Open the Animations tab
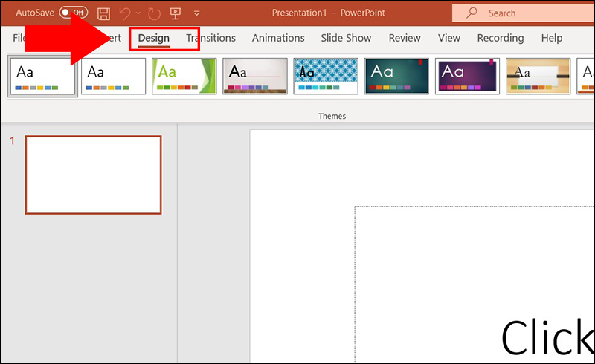 278,38
